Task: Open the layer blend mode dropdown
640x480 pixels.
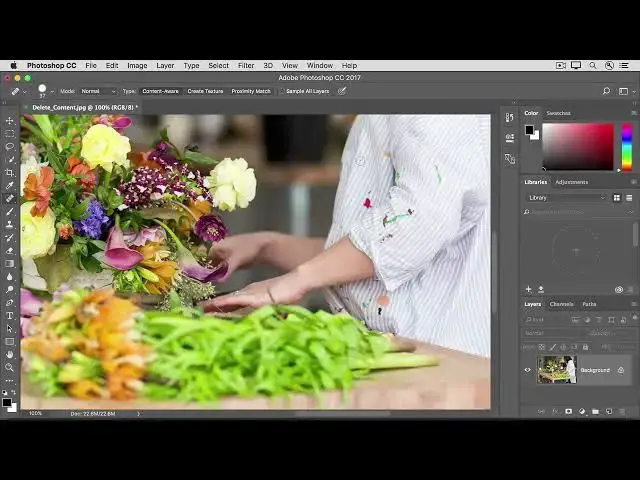Action: coord(551,333)
